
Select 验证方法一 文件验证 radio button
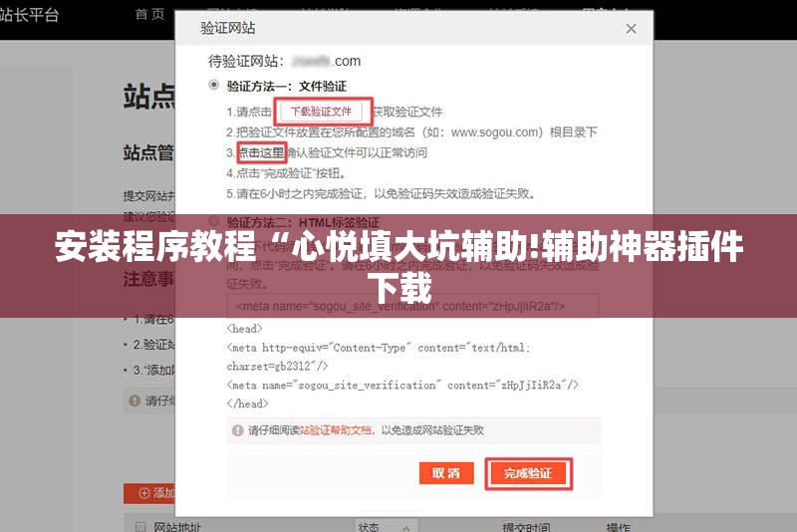[214, 85]
